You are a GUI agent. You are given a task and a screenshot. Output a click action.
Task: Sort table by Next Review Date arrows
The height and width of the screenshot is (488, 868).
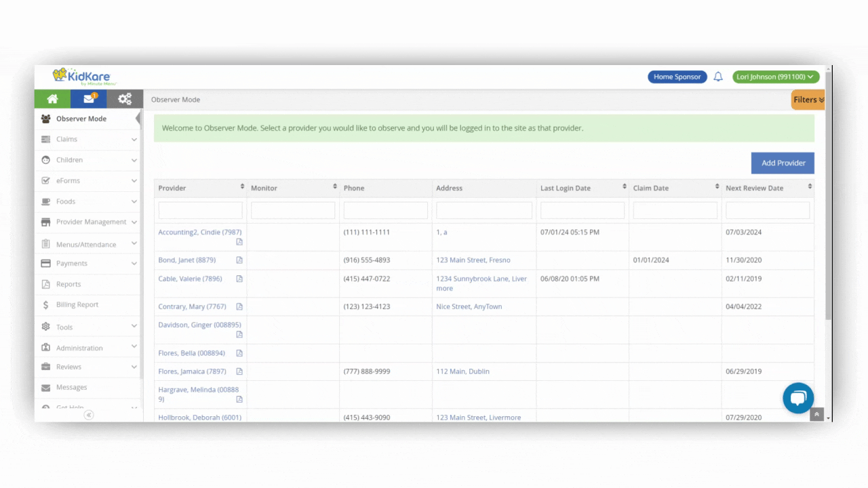tap(809, 187)
